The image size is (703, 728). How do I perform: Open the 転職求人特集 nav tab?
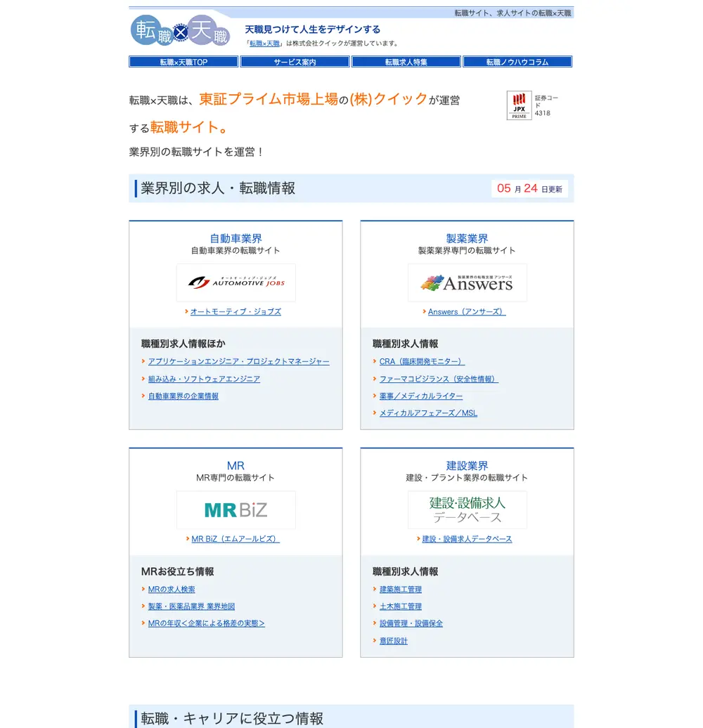[x=406, y=62]
